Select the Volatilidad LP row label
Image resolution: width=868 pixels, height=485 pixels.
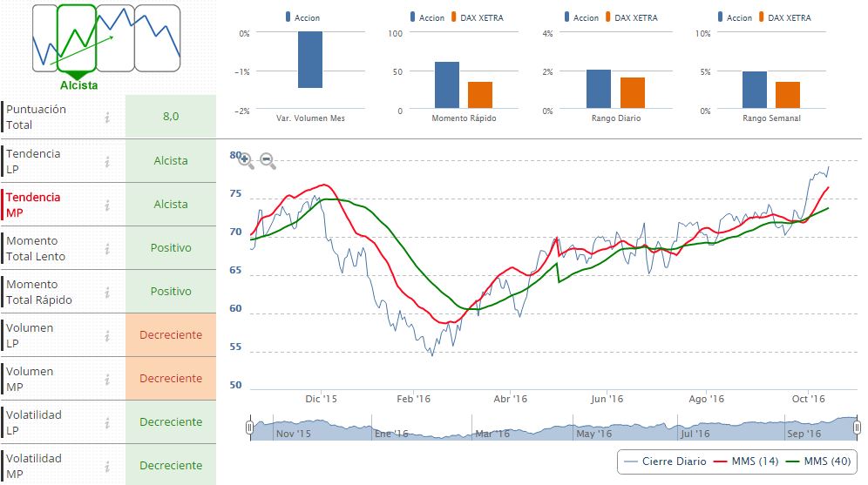[x=35, y=422]
